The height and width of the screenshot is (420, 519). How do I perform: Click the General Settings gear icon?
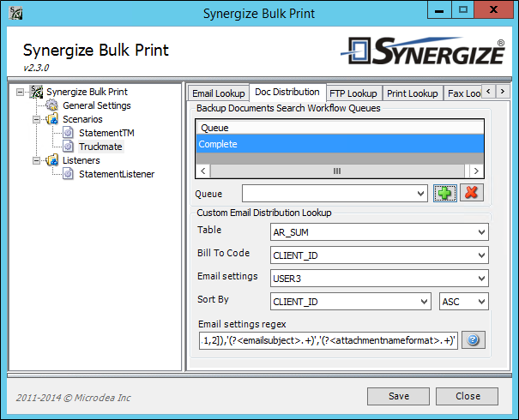coord(51,105)
